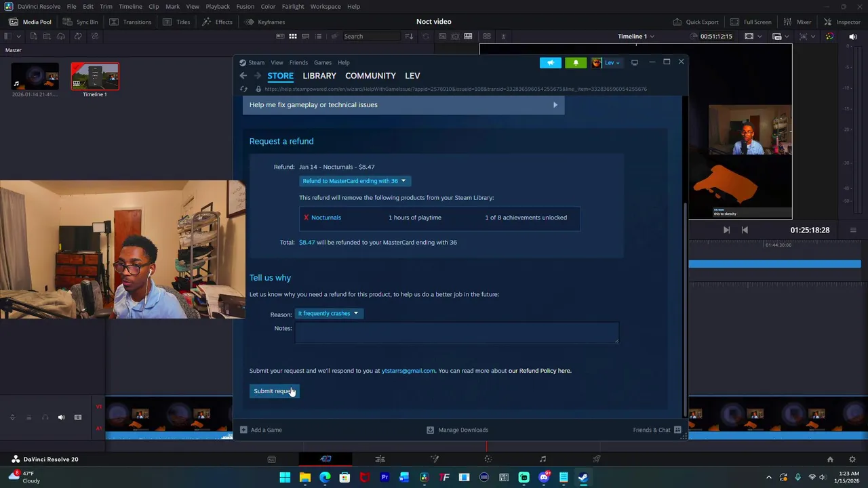
Task: Submit the refund request
Action: click(x=274, y=391)
